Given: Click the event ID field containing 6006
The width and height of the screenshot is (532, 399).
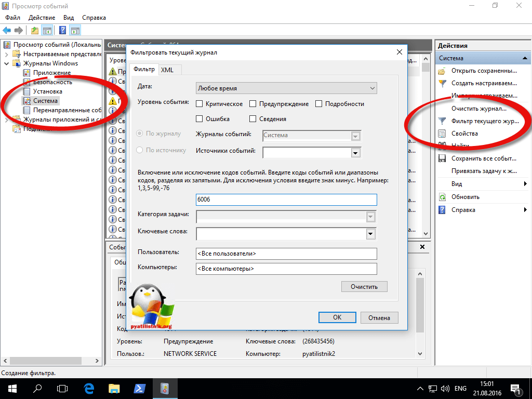Looking at the screenshot, I should point(286,199).
